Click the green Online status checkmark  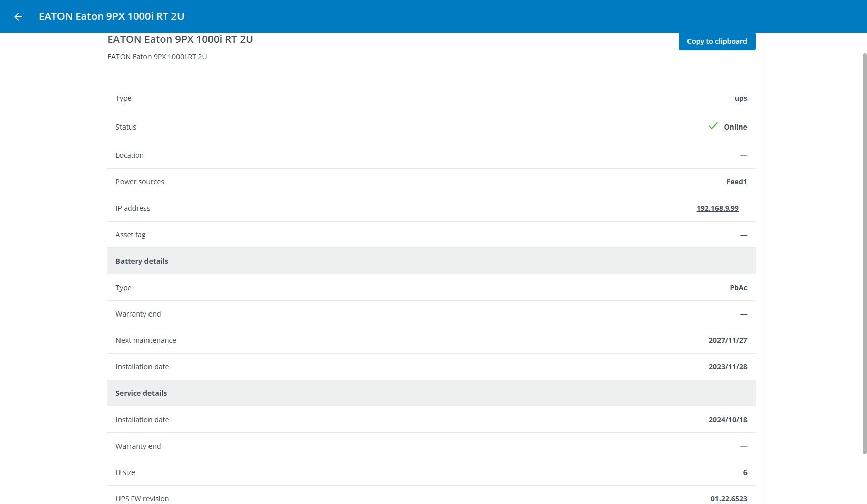pos(713,126)
